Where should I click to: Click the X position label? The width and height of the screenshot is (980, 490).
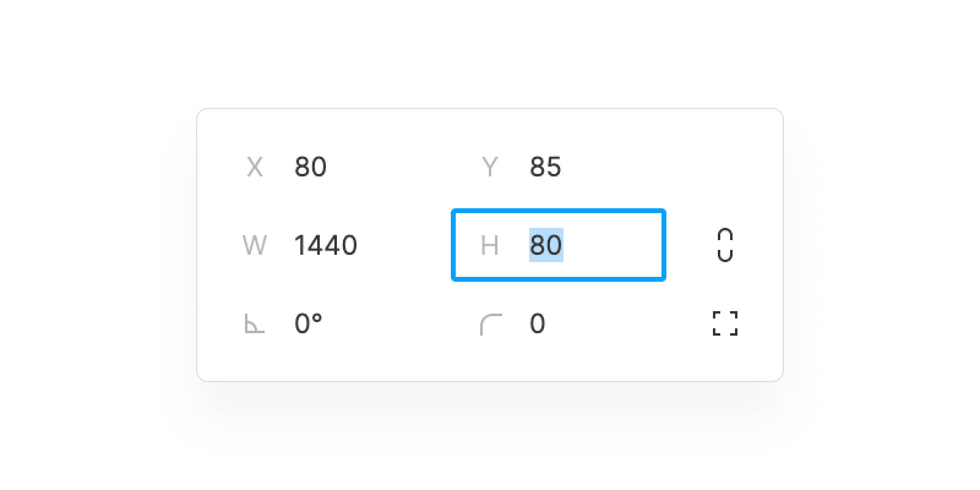pyautogui.click(x=255, y=167)
